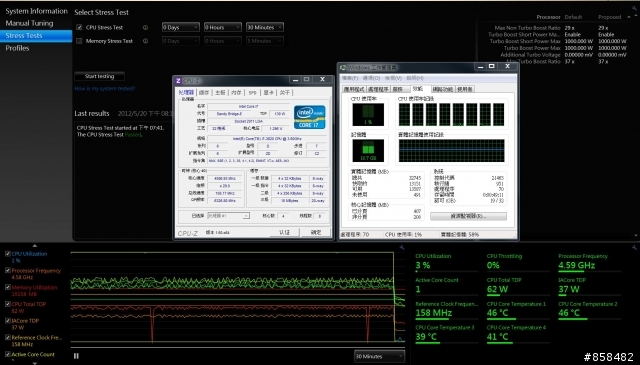
Task: Open the 說明(H) menu in Task Manager
Action: 415,78
